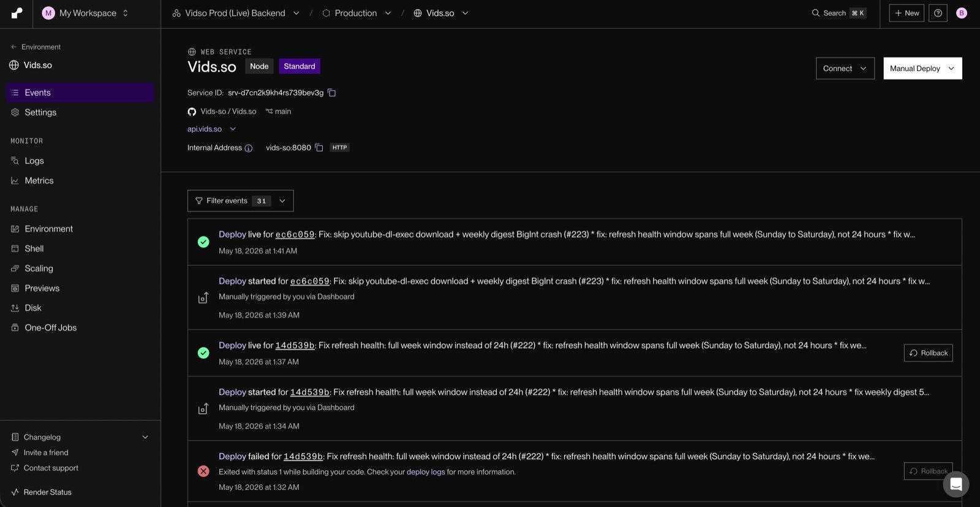Image resolution: width=980 pixels, height=507 pixels.
Task: Copy the Service ID value
Action: tap(332, 93)
